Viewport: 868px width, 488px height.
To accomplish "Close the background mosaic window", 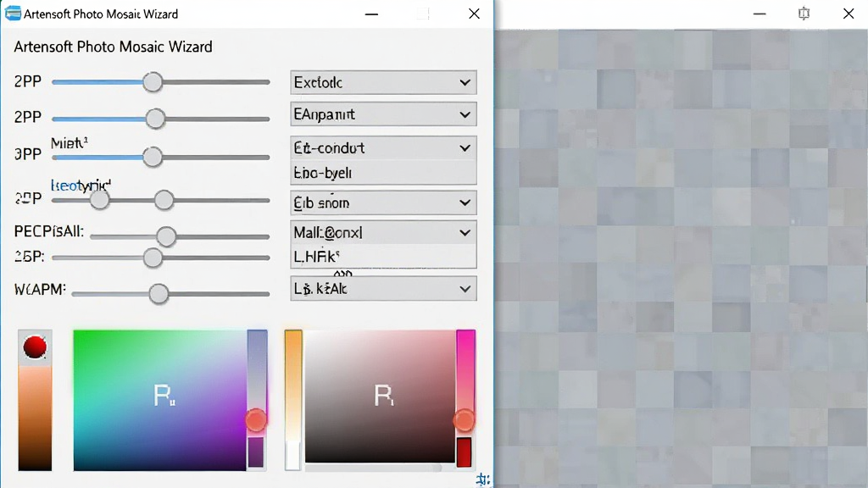I will pos(848,14).
